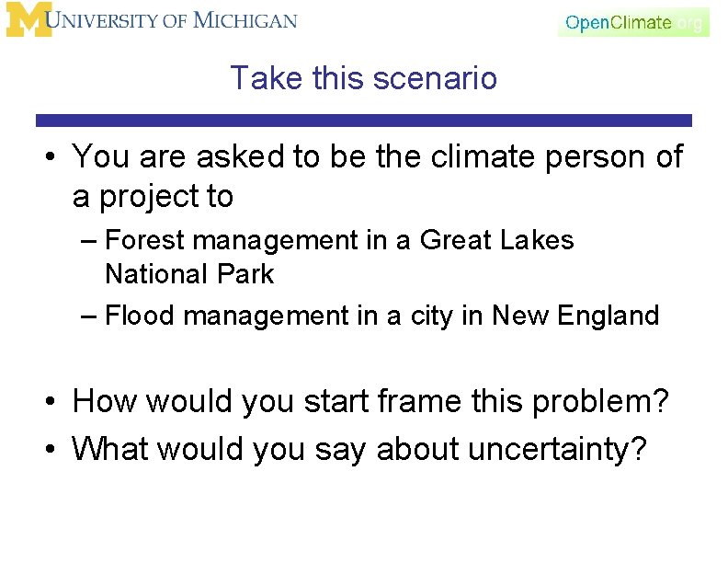The height and width of the screenshot is (563, 728).
Task: Click the text 'a project to'
Action: tap(153, 197)
